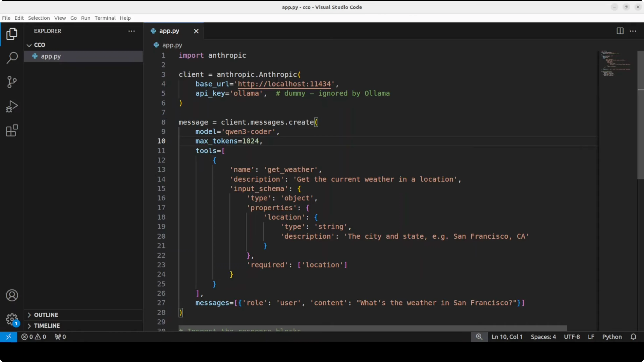
Task: Expand the TIMELINE section
Action: 47,326
